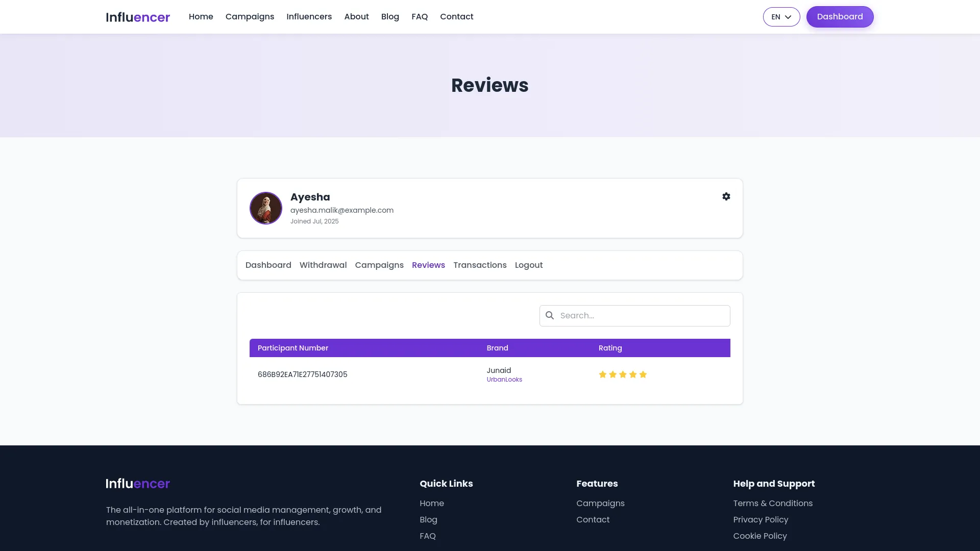Expand the EN language dropdown
Screen dimensions: 980x551
click(781, 17)
